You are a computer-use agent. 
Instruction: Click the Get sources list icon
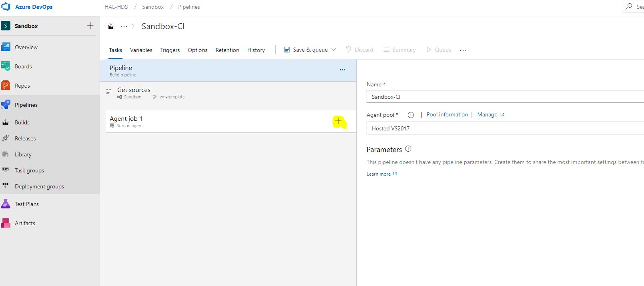point(108,92)
